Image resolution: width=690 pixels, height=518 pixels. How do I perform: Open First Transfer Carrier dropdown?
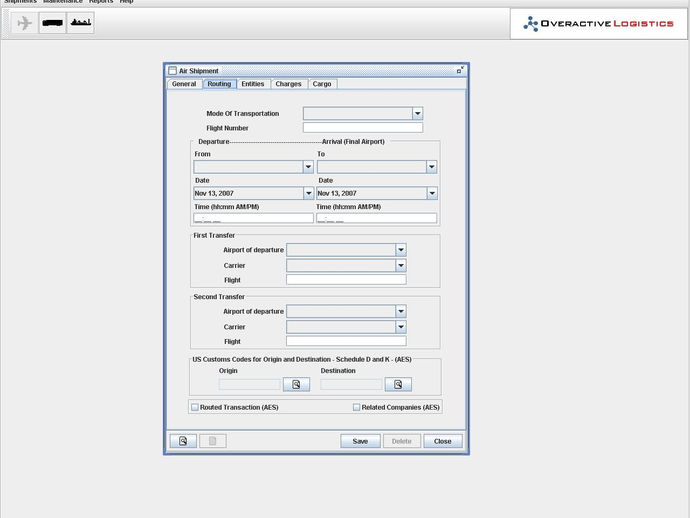400,265
